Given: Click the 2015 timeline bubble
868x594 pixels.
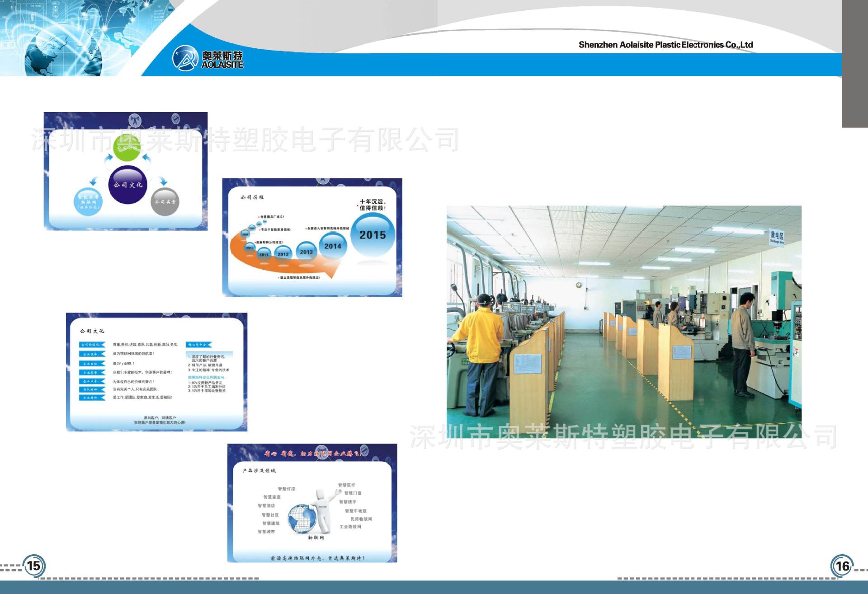Looking at the screenshot, I should click(373, 235).
